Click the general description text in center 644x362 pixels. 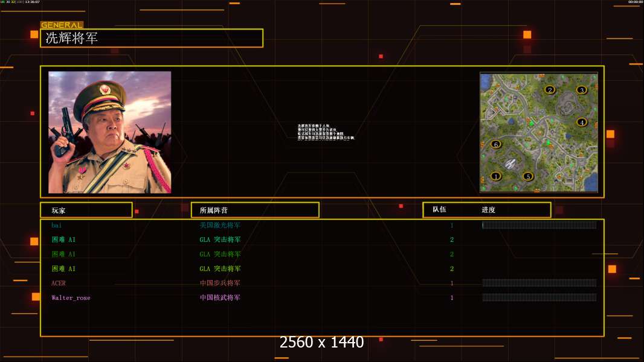[326, 132]
